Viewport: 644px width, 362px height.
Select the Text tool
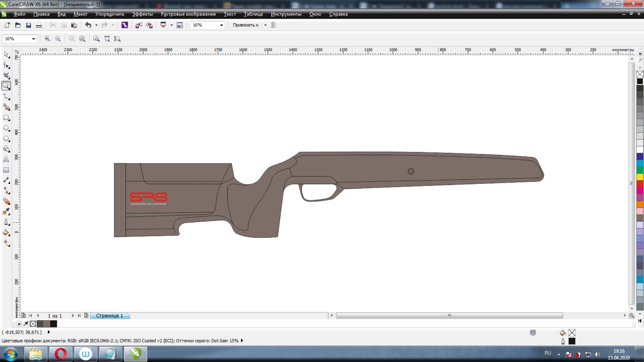(6, 159)
